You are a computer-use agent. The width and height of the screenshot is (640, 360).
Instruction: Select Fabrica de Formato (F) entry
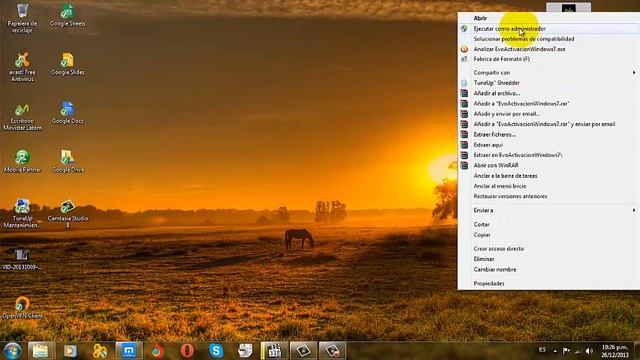pyautogui.click(x=548, y=59)
